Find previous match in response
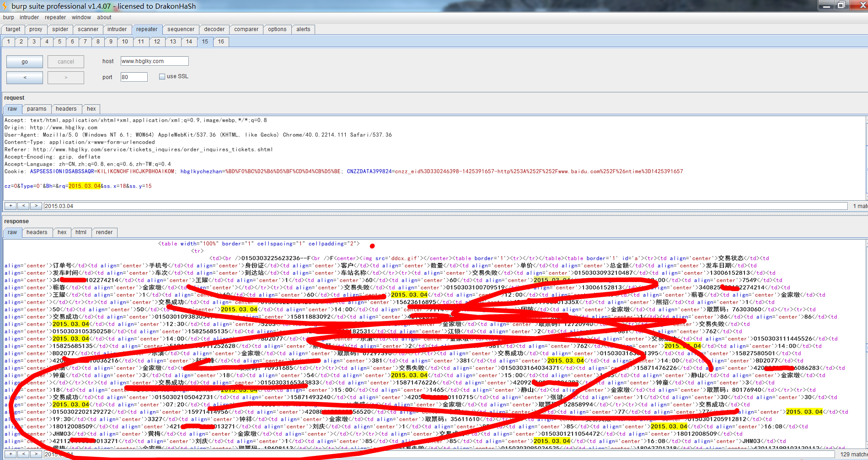 pyautogui.click(x=23, y=454)
